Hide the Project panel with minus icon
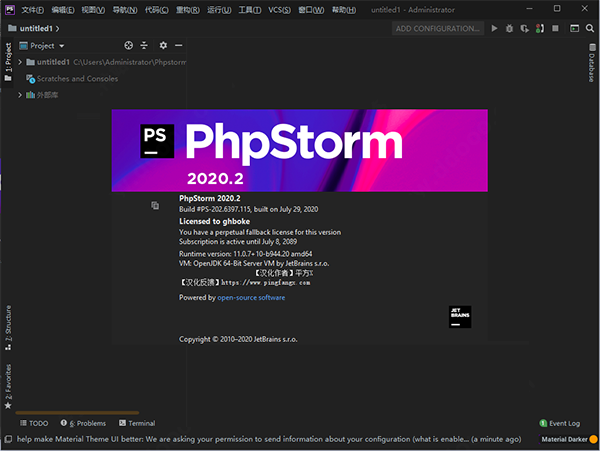Screen dimensions: 600x451 [179, 46]
